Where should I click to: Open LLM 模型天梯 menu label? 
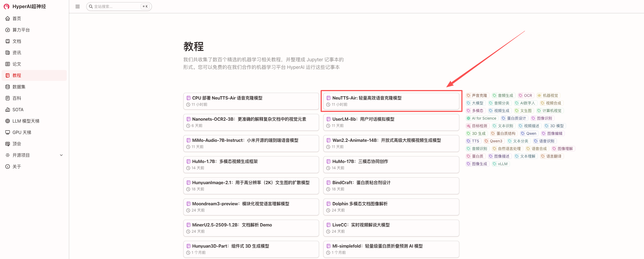[26, 121]
